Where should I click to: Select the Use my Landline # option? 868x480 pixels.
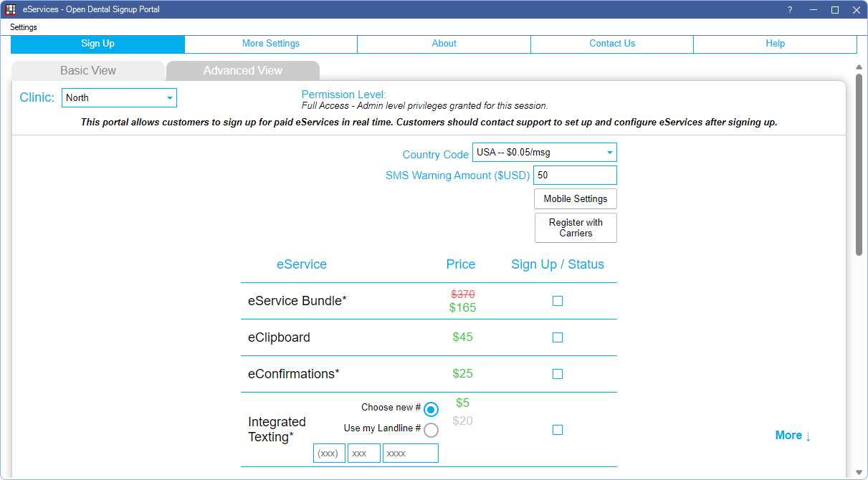point(431,430)
